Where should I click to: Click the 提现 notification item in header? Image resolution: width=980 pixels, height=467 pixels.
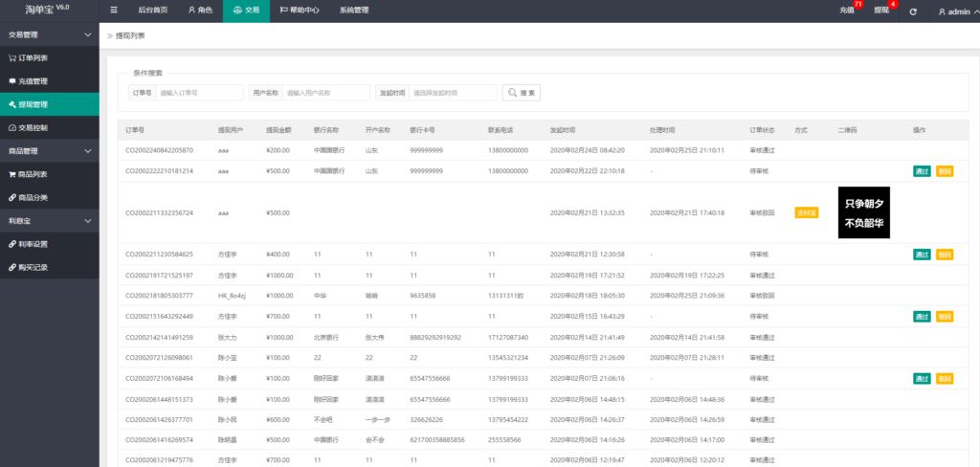pos(882,11)
